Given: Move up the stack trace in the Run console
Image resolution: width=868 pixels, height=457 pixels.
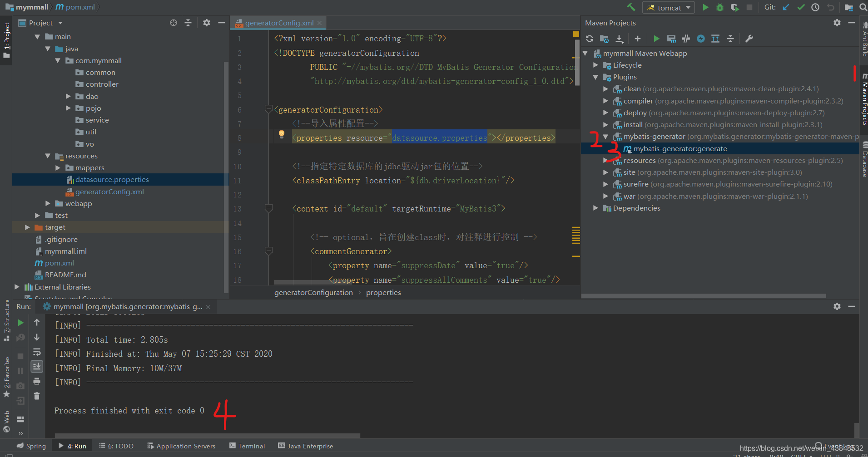Looking at the screenshot, I should point(37,322).
